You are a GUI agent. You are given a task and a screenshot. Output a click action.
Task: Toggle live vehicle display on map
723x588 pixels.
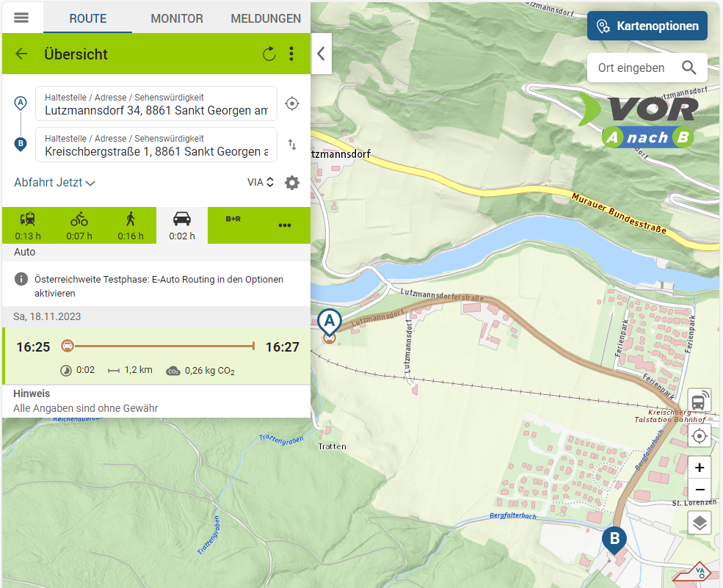click(x=700, y=401)
